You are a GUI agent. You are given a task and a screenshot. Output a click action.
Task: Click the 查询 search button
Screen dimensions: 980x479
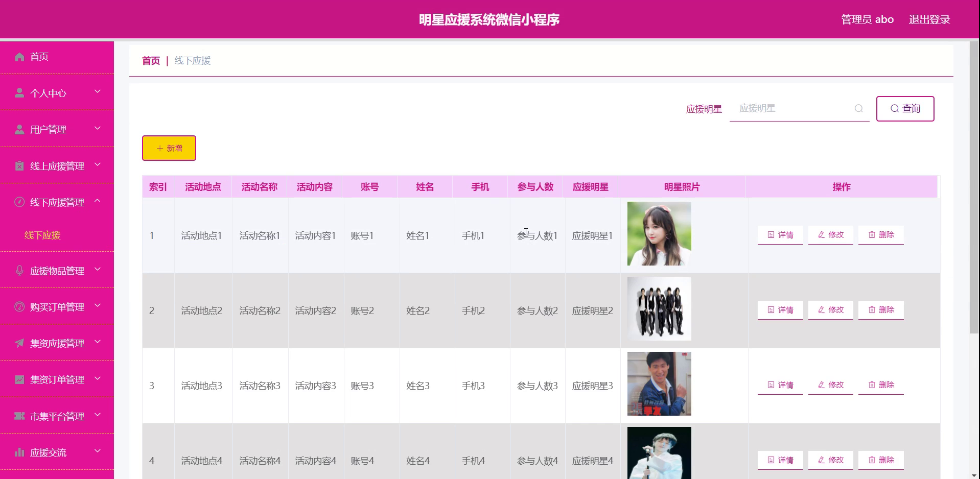click(905, 109)
